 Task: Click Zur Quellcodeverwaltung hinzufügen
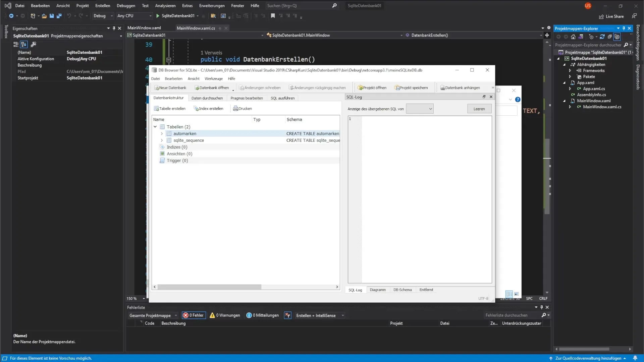(x=588, y=358)
